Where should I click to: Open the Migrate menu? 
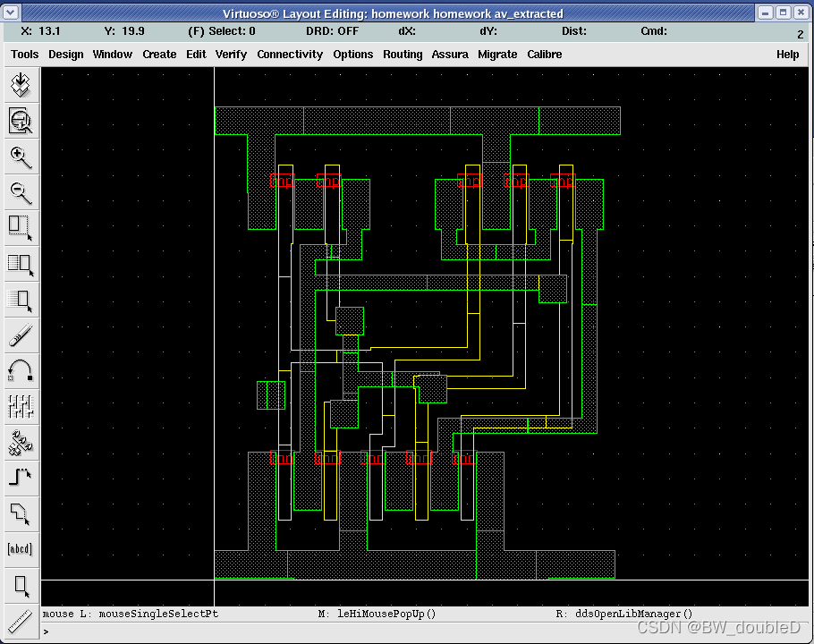pos(497,55)
